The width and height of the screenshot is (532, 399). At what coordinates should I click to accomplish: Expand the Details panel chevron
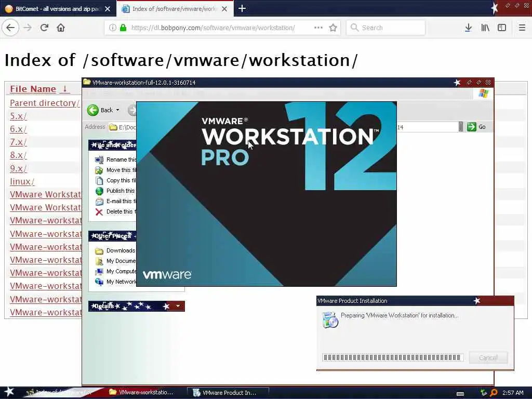[178, 306]
